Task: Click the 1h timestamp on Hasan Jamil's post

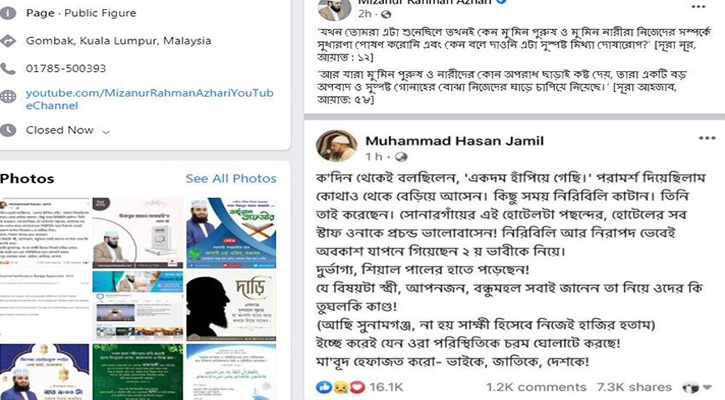Action: point(374,157)
